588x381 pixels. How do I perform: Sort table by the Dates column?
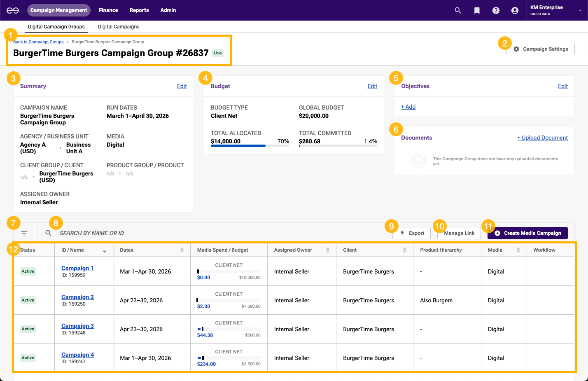182,250
